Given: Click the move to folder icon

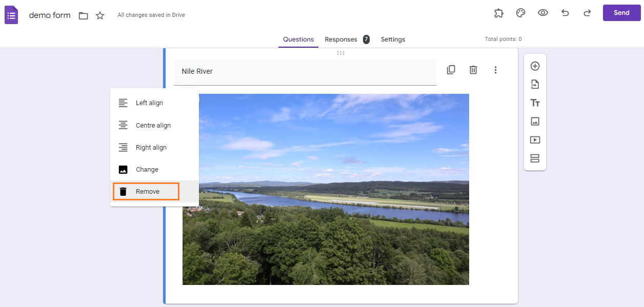Looking at the screenshot, I should coord(84,15).
